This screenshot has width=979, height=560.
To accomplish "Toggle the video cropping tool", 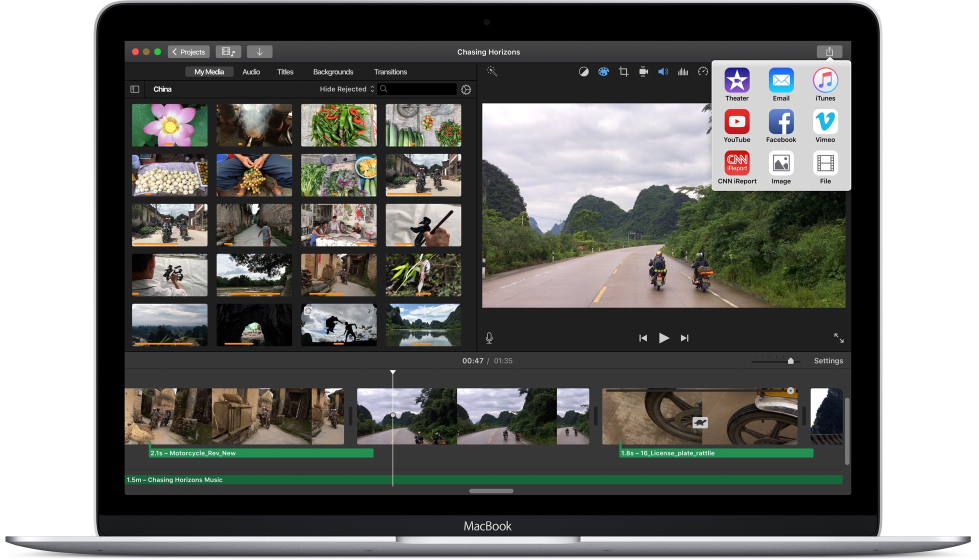I will tap(624, 72).
